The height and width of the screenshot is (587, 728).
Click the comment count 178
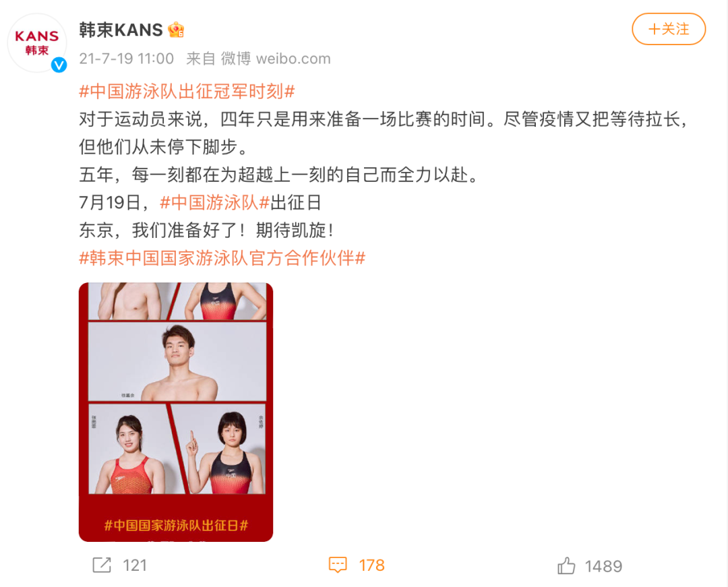[371, 565]
